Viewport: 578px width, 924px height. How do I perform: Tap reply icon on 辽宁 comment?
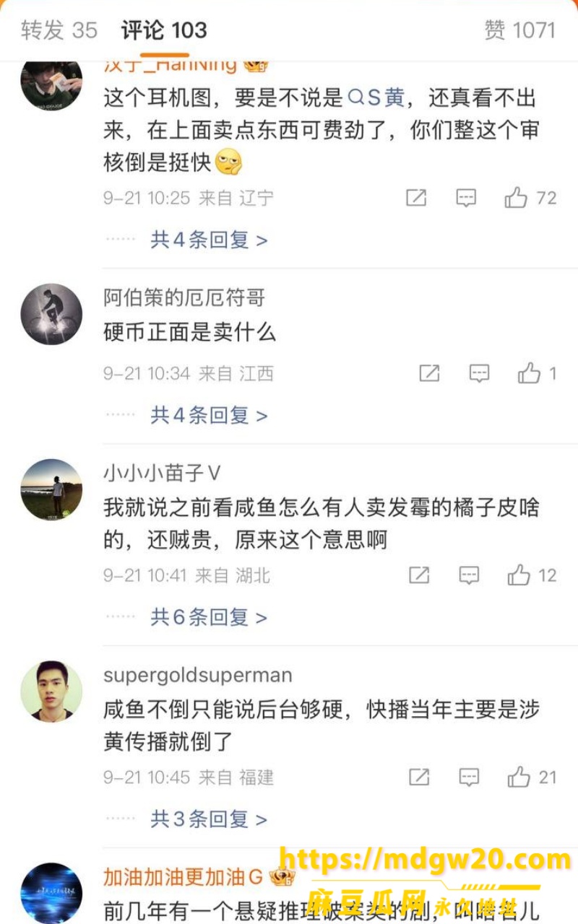[x=466, y=198]
